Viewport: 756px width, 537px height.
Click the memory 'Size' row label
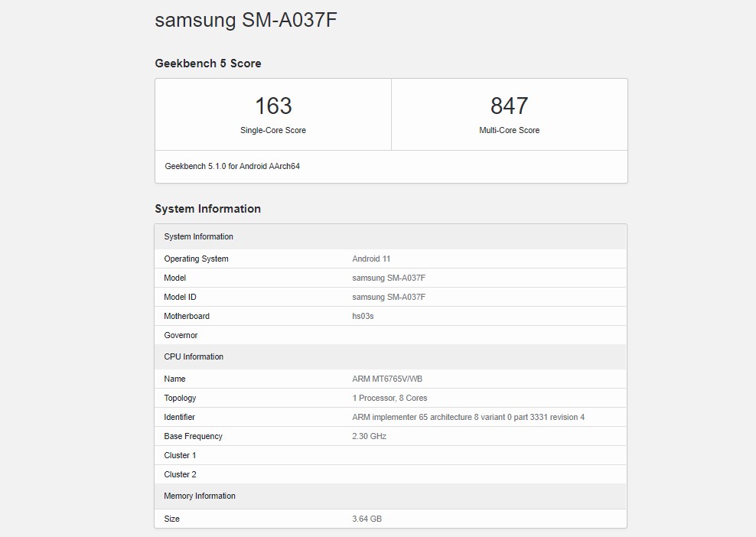pos(171,519)
